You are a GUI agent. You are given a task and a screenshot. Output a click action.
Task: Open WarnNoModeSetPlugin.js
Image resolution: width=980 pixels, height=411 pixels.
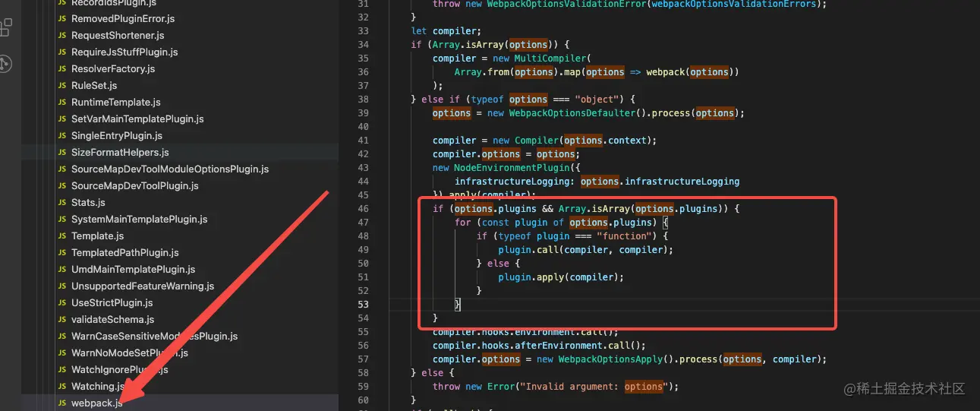tap(130, 353)
